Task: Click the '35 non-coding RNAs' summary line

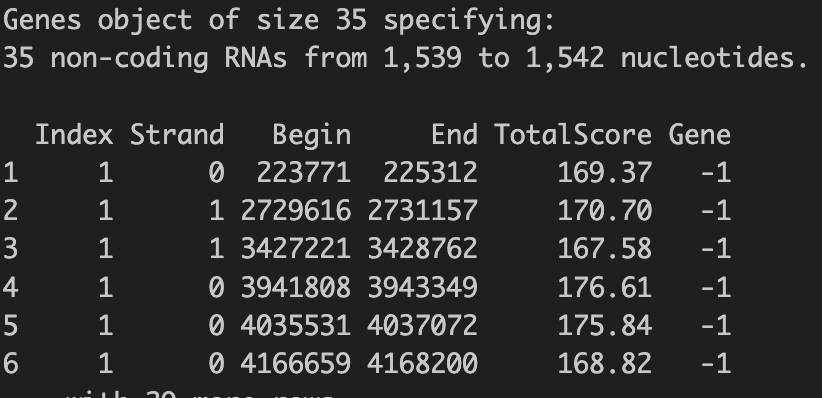Action: pos(406,58)
